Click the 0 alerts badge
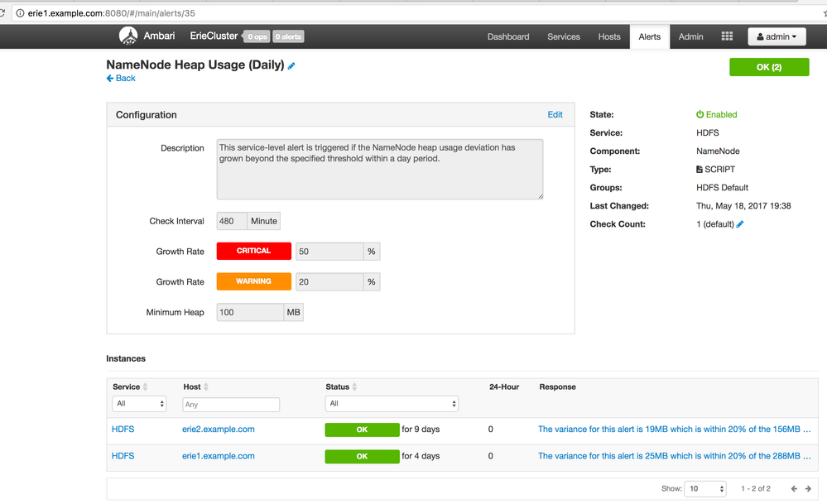 click(289, 36)
